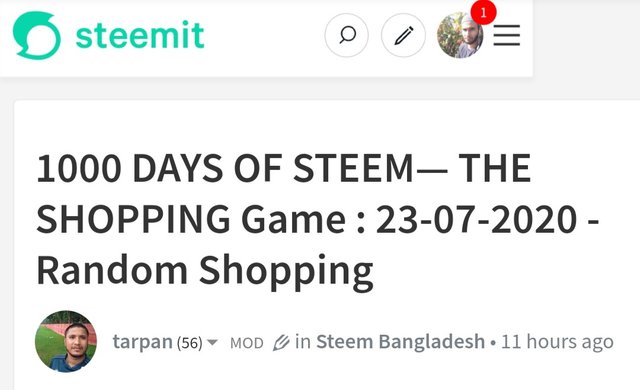Click the word 'in' before Steem Bangladesh
The image size is (640, 390).
303,341
